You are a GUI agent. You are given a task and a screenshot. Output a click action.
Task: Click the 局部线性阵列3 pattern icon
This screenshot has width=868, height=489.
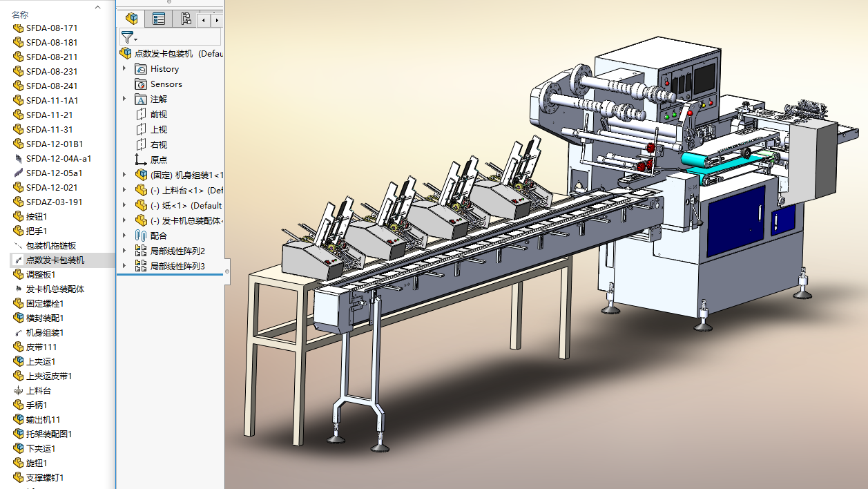click(141, 266)
